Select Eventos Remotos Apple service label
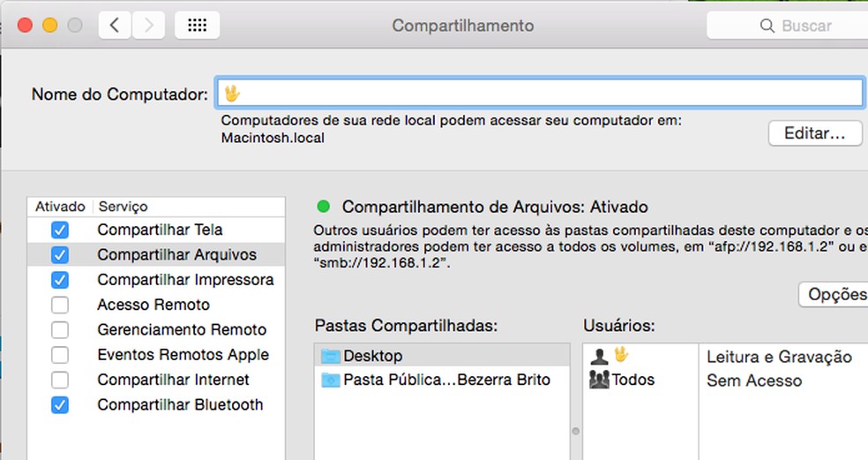The width and height of the screenshot is (868, 460). (x=183, y=355)
